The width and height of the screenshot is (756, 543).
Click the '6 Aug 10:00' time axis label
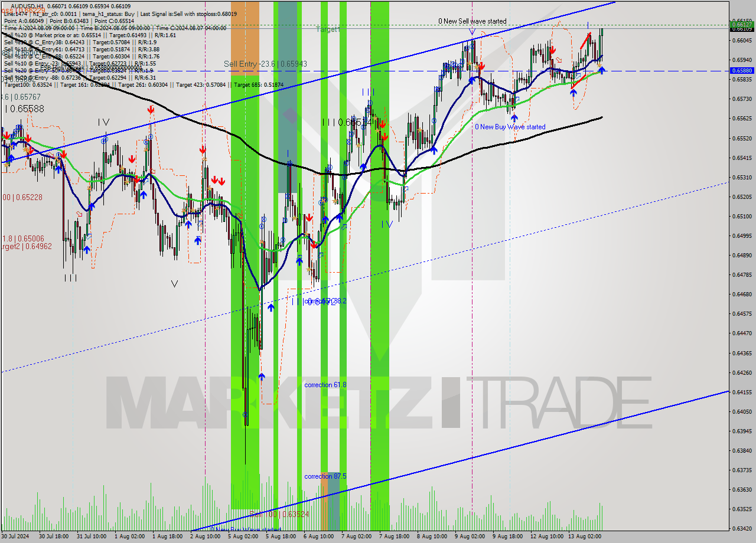[318, 537]
